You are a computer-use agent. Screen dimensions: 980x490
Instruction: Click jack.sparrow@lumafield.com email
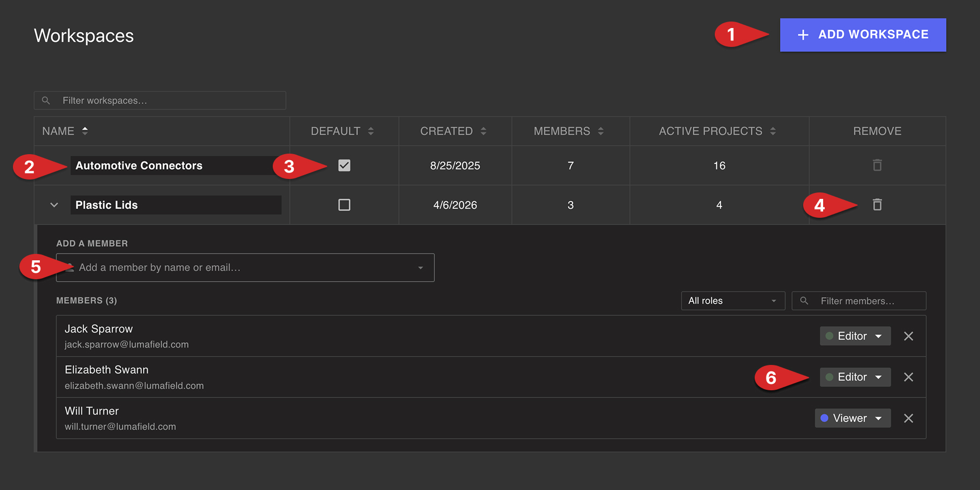pyautogui.click(x=127, y=344)
